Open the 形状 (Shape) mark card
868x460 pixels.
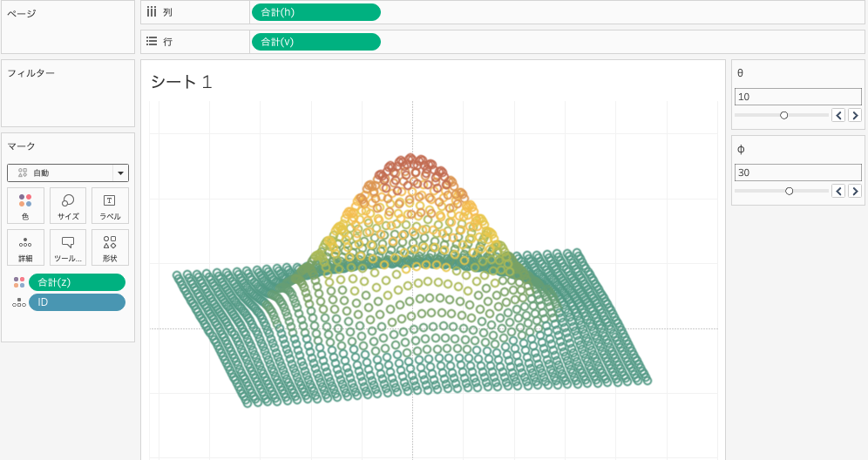coord(110,247)
